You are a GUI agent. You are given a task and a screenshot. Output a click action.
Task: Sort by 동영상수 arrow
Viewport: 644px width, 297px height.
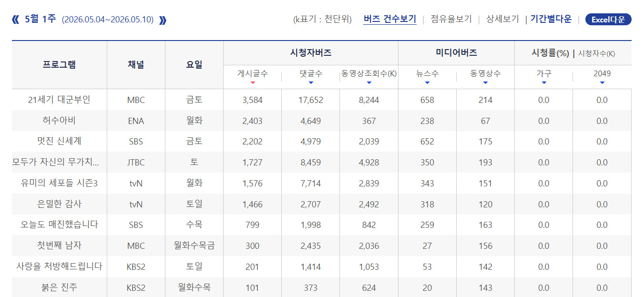[x=485, y=83]
